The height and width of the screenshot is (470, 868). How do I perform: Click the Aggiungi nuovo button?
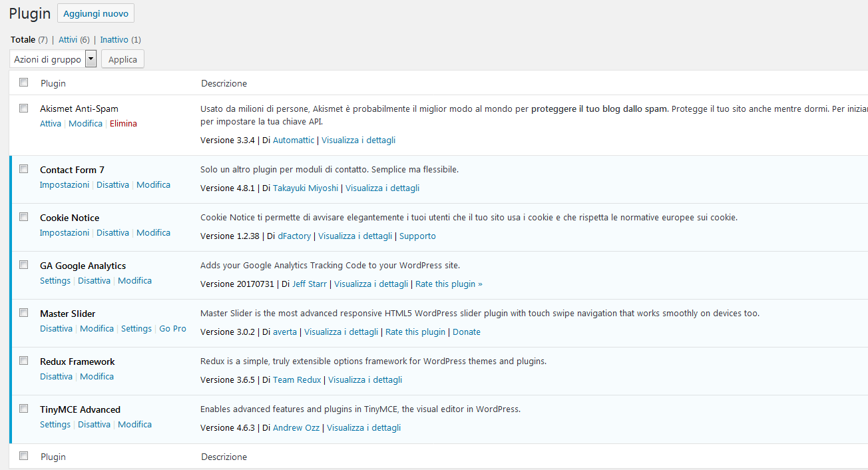96,13
